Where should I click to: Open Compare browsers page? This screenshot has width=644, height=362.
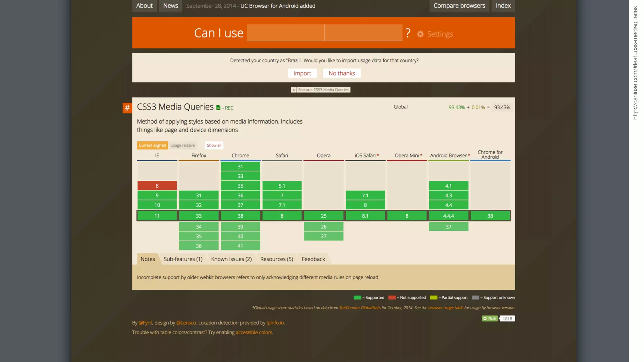[459, 6]
